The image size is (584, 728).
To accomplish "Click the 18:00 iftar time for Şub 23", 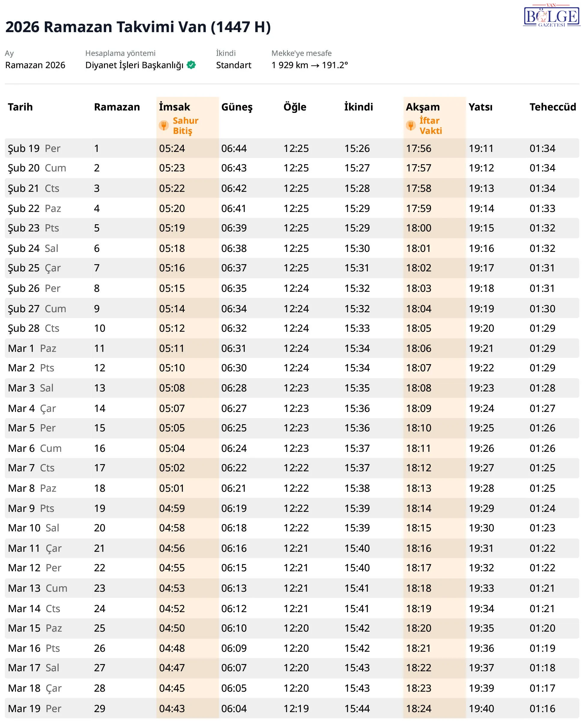I will point(419,228).
